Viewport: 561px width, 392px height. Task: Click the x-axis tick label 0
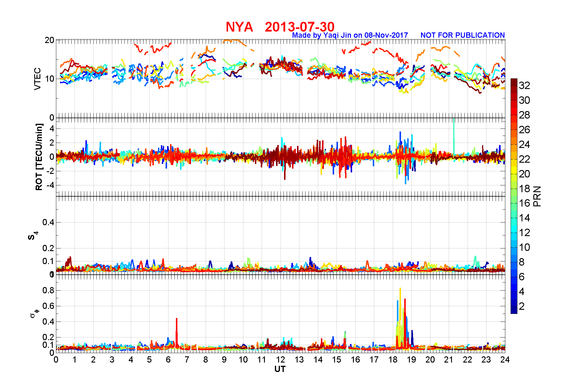(56, 360)
